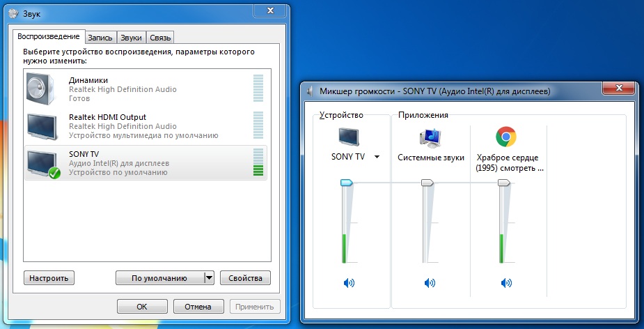Mute the SONY TV device
Screen dimensions: 644x329
click(x=349, y=283)
